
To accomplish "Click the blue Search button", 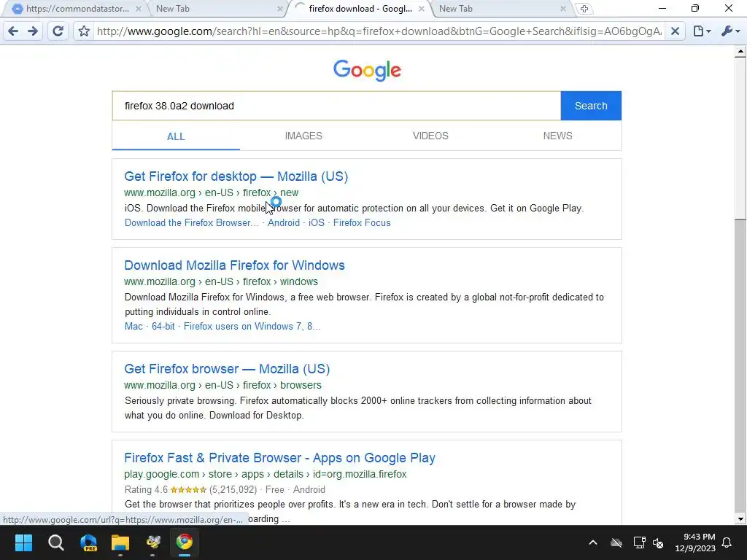I will 591,106.
